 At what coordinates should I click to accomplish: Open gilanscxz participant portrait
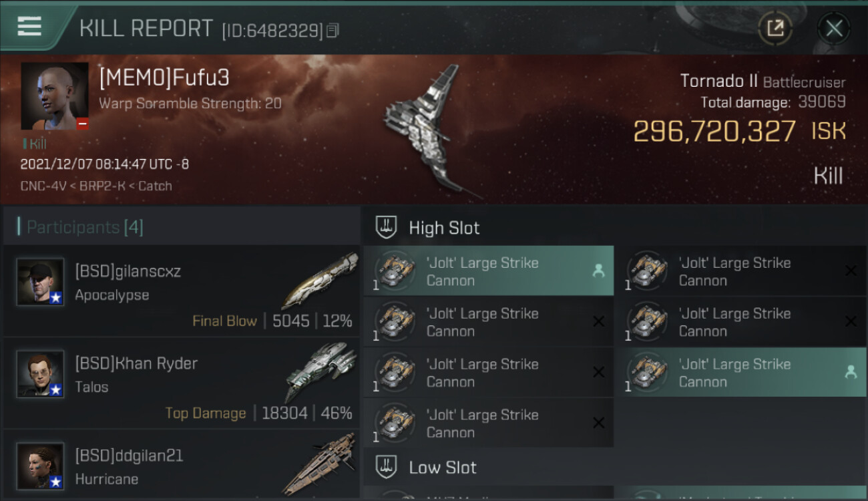click(40, 282)
